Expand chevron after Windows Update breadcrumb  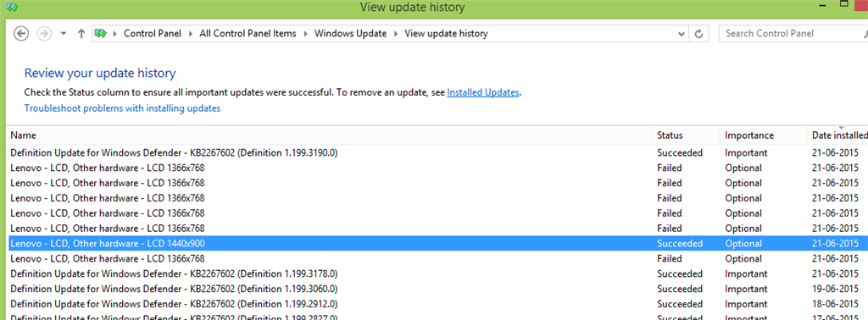pyautogui.click(x=396, y=34)
